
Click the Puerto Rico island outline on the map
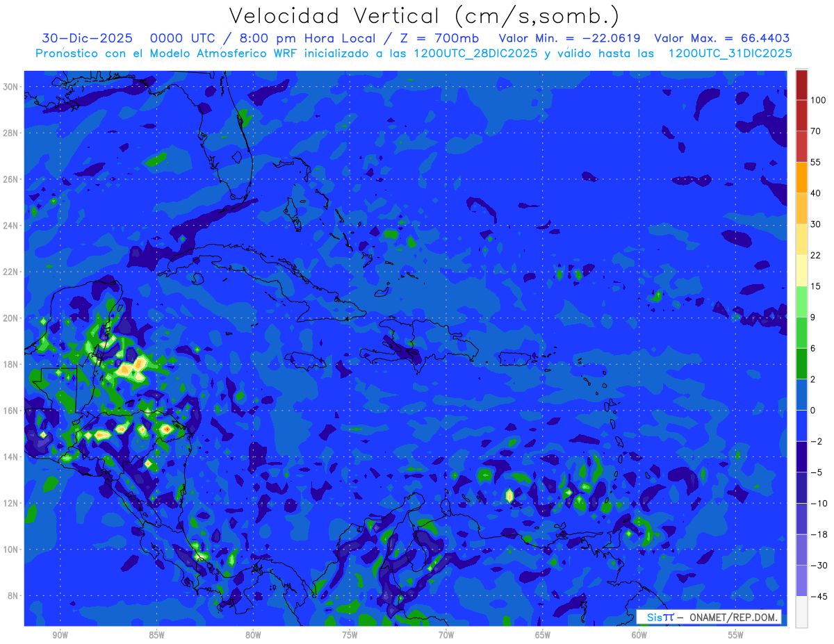click(x=514, y=358)
